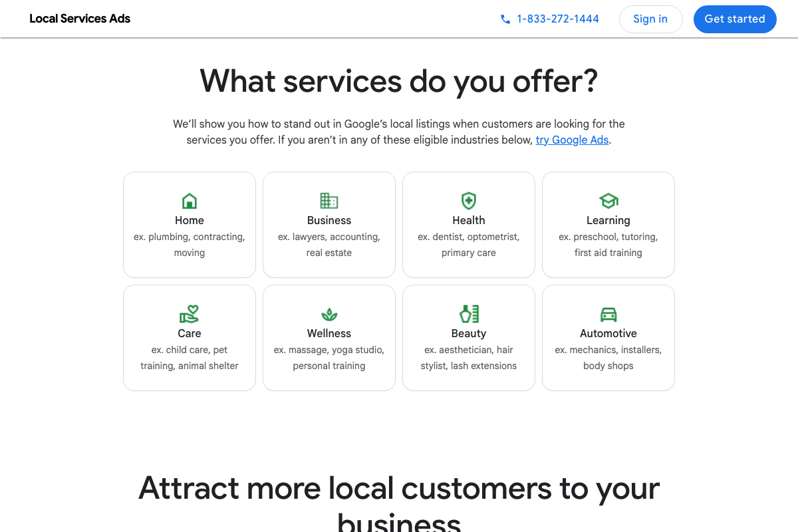Open the try Google Ads link
This screenshot has width=798, height=532.
click(x=573, y=140)
